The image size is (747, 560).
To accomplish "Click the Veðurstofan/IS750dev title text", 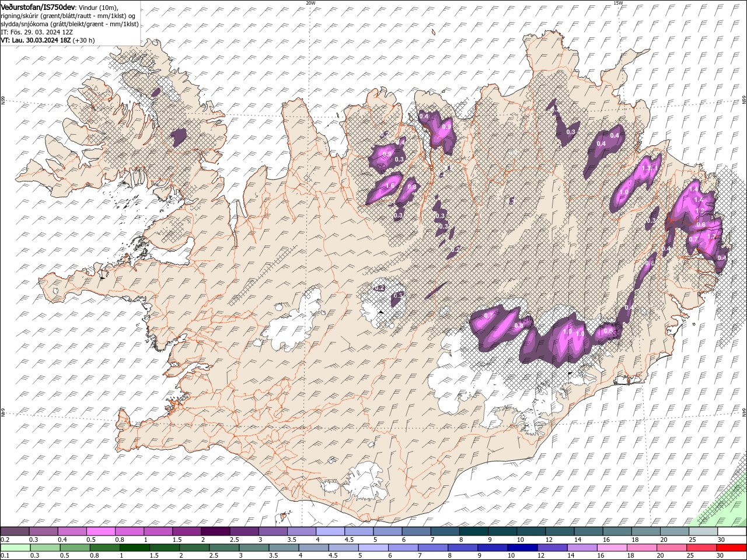I will [x=38, y=6].
